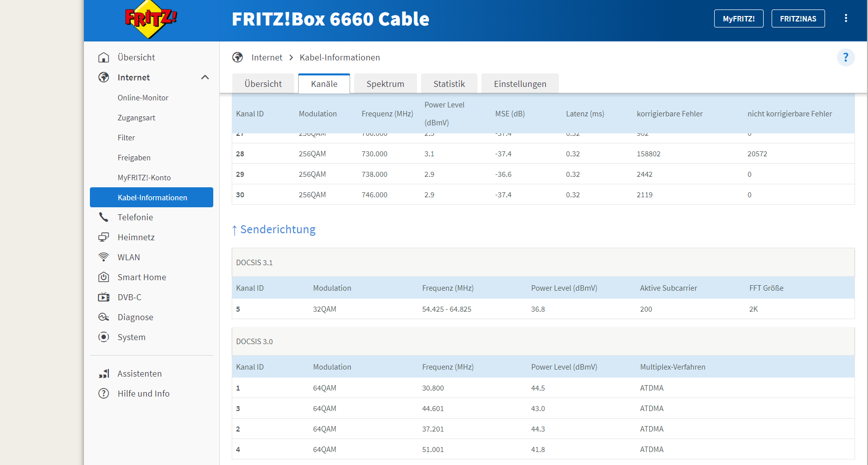Click the DOCSIS 3.0 section header

pyautogui.click(x=543, y=342)
